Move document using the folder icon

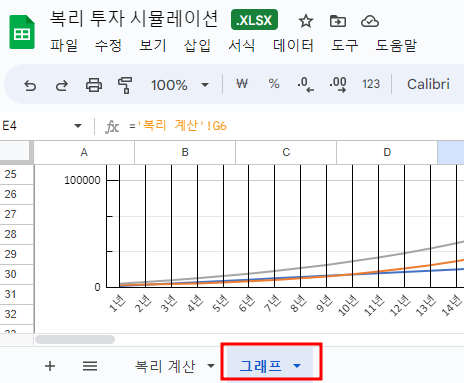338,21
